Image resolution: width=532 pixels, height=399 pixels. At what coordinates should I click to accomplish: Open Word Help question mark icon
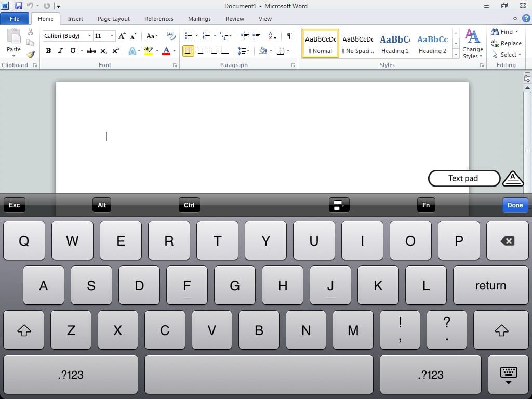526,18
